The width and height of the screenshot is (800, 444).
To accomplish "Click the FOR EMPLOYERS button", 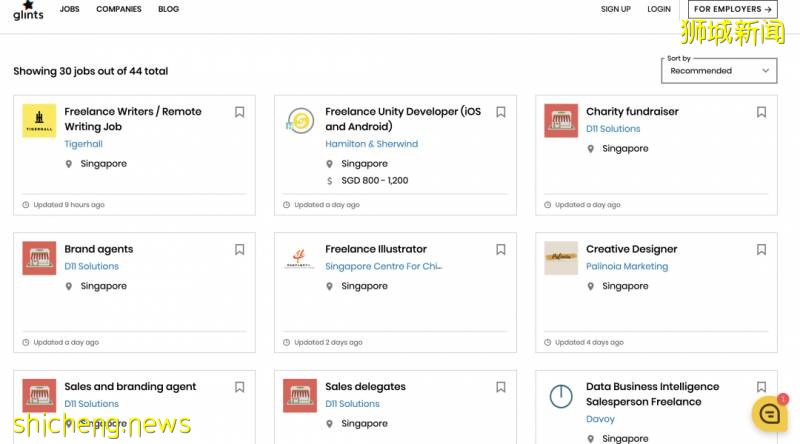I will pos(733,9).
